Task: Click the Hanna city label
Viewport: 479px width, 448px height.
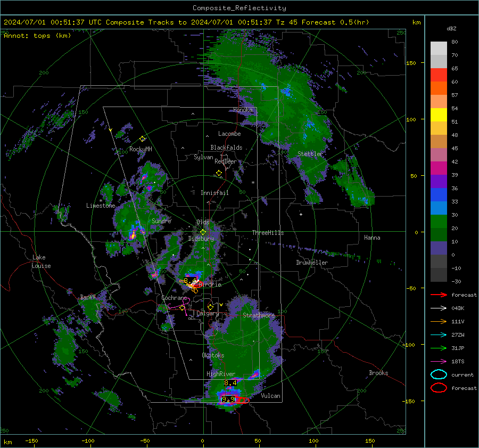Action: 372,238
